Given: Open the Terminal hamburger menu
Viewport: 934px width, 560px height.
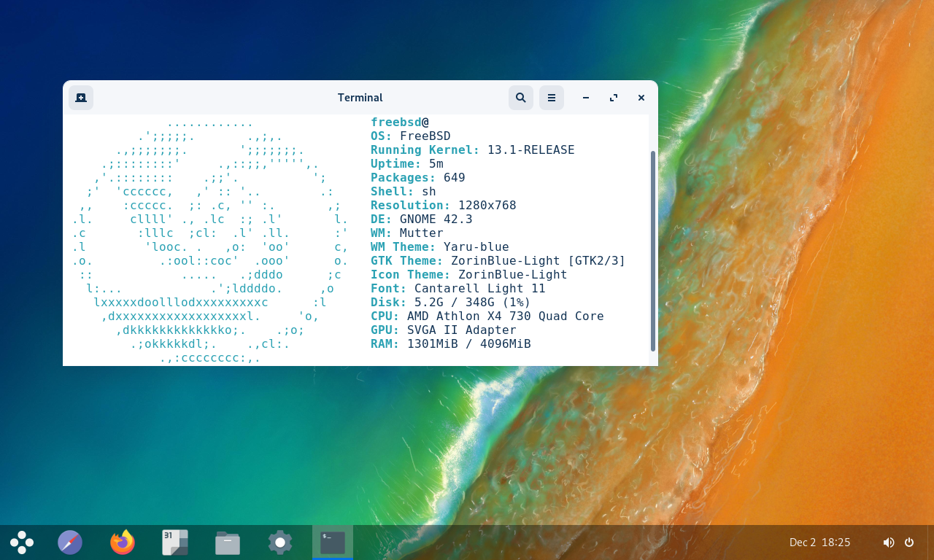Looking at the screenshot, I should [551, 98].
